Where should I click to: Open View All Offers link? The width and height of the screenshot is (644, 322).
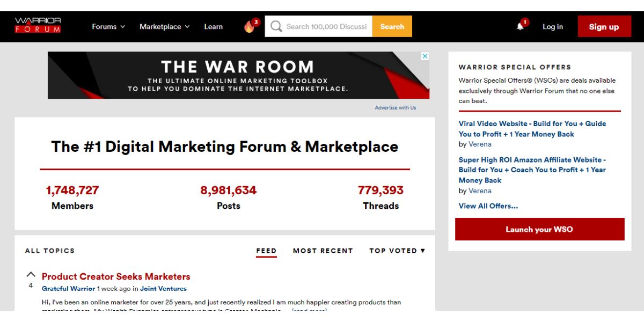(x=488, y=206)
